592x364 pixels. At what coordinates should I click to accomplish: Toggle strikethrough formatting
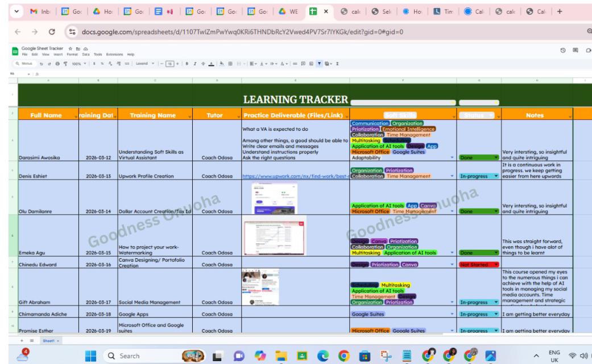(203, 64)
